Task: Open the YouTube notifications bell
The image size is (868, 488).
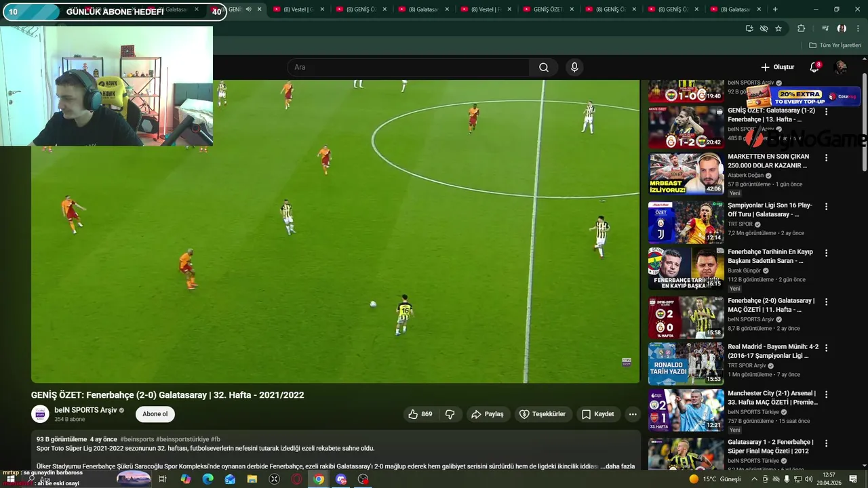Action: coord(814,67)
